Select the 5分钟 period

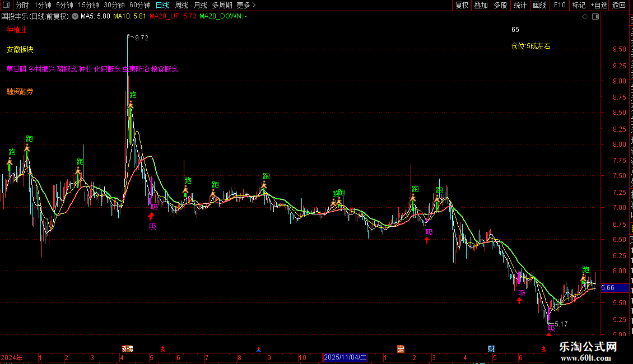point(64,5)
